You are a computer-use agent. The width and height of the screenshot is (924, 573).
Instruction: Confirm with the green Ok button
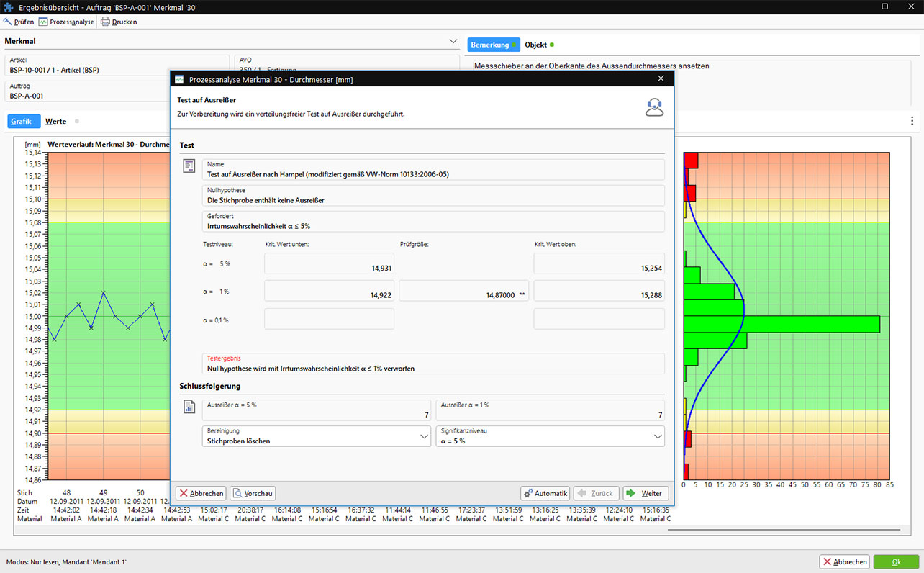click(x=896, y=561)
